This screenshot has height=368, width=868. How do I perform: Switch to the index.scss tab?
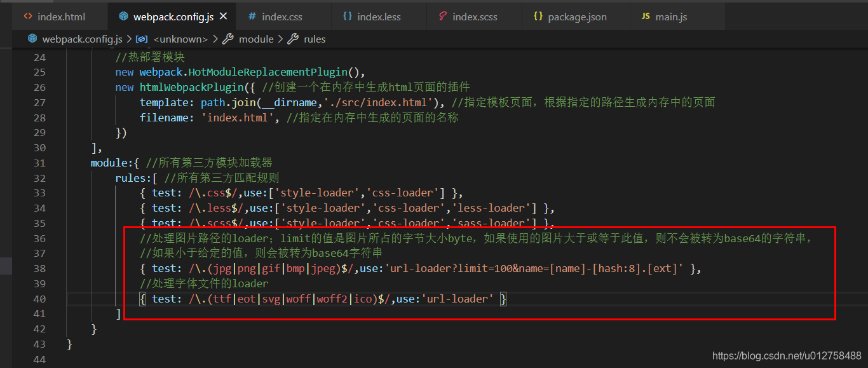coord(473,16)
